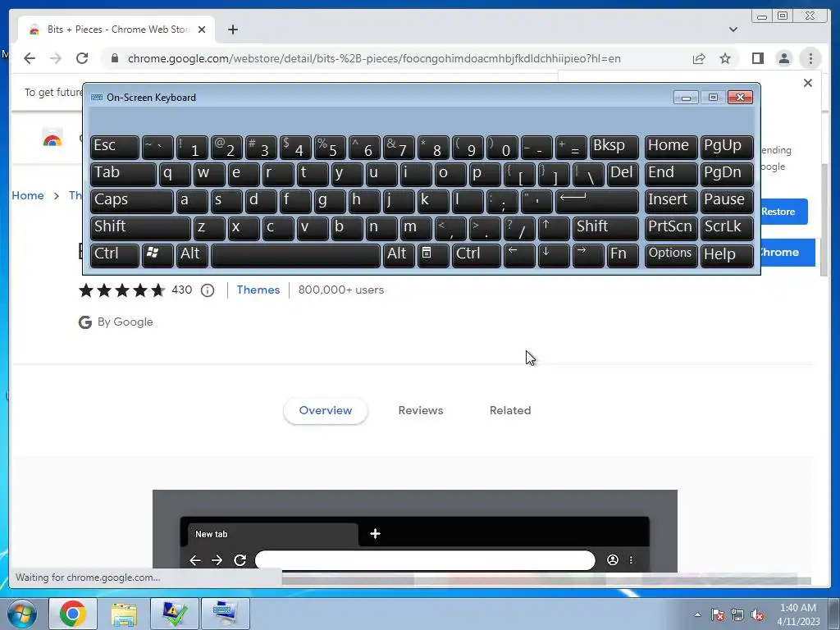Viewport: 840px width, 630px height.
Task: Open Chrome profile avatar icon
Action: pyautogui.click(x=783, y=58)
